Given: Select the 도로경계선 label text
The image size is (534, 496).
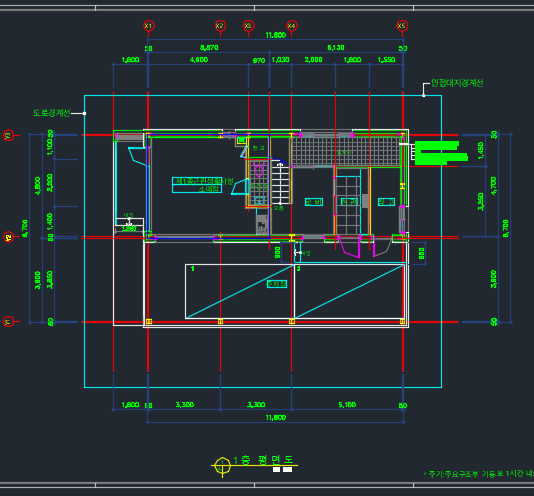Looking at the screenshot, I should tap(51, 113).
